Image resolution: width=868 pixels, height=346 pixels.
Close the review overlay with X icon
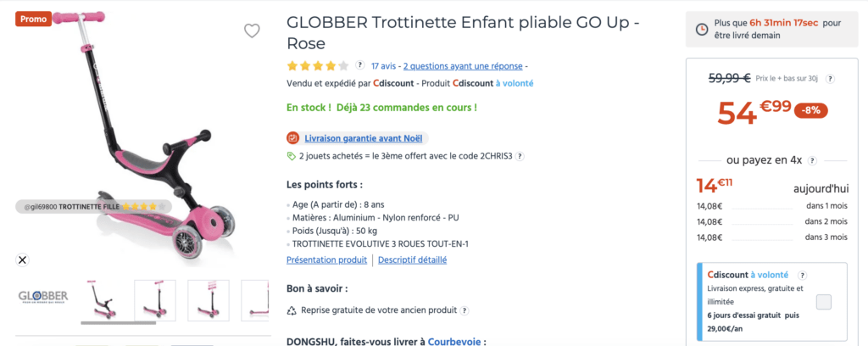[22, 259]
